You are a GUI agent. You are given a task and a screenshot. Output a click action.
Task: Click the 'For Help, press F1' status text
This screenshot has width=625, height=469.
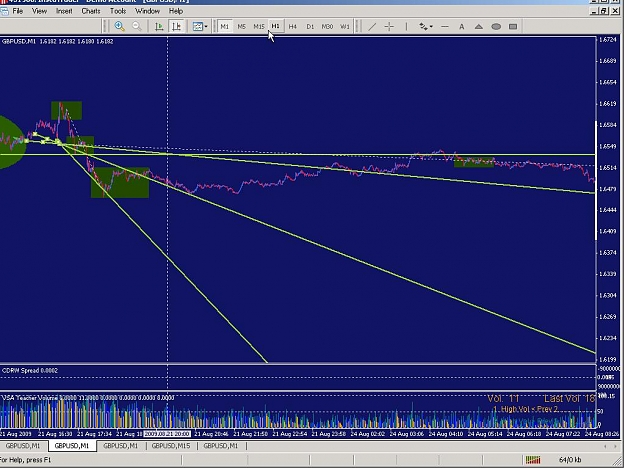[26, 460]
